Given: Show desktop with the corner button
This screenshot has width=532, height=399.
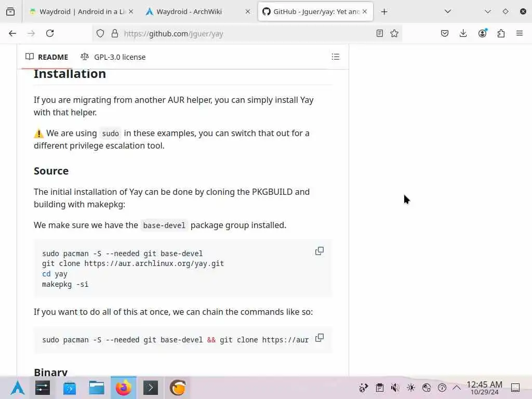Looking at the screenshot, I should 515,388.
